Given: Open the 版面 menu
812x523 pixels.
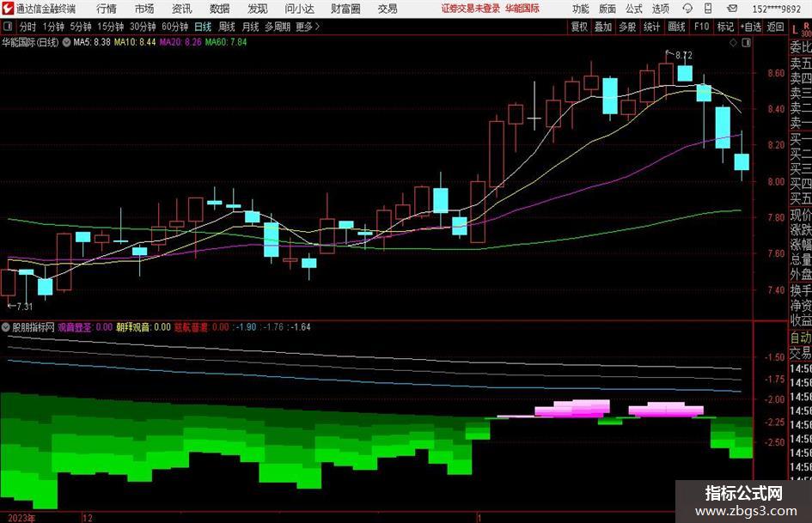Looking at the screenshot, I should 607,9.
